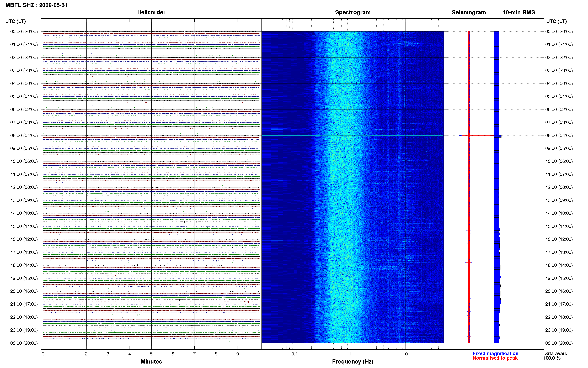Click left time label 16:00 (12:00)
588x368 pixels.
(x=24, y=239)
